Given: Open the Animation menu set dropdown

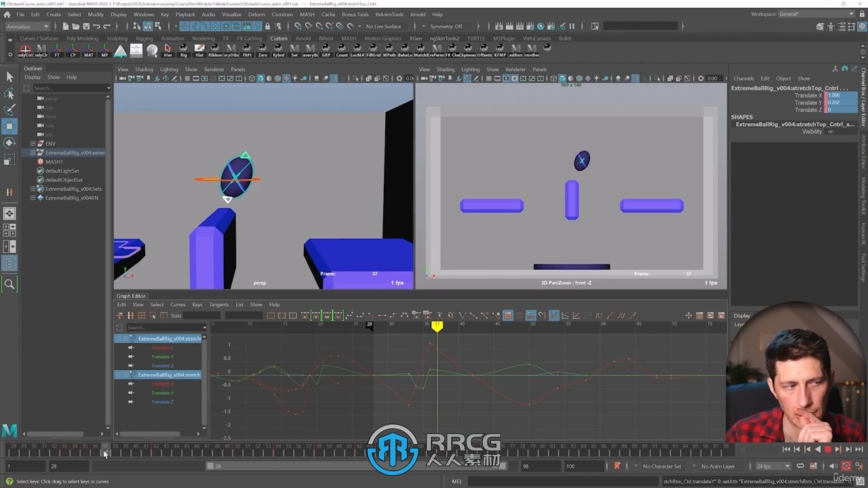Looking at the screenshot, I should coord(27,26).
